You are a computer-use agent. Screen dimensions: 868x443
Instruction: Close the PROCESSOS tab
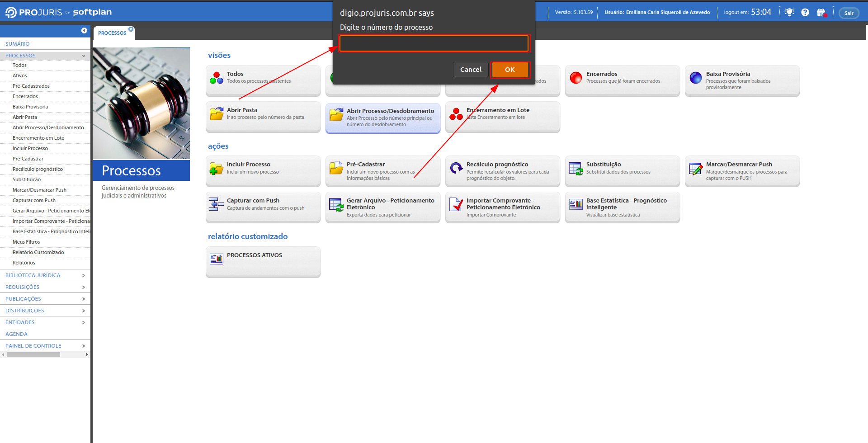coord(131,29)
